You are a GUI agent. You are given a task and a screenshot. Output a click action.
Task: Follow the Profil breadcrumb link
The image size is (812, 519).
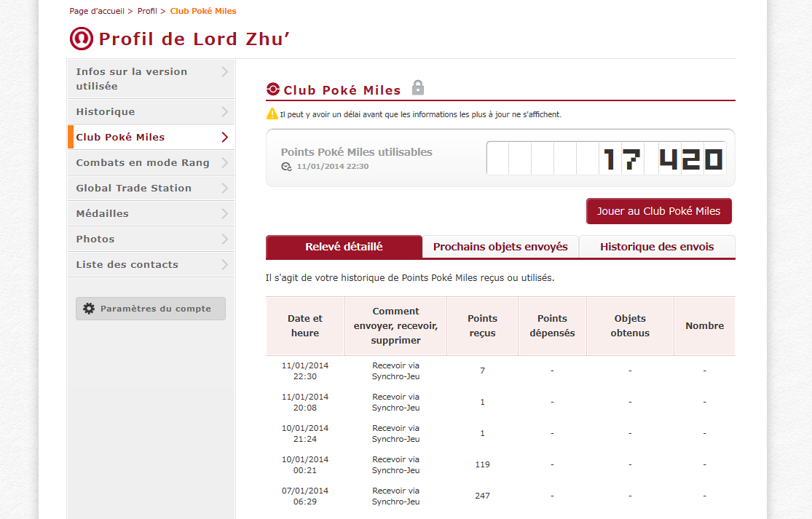click(x=147, y=11)
